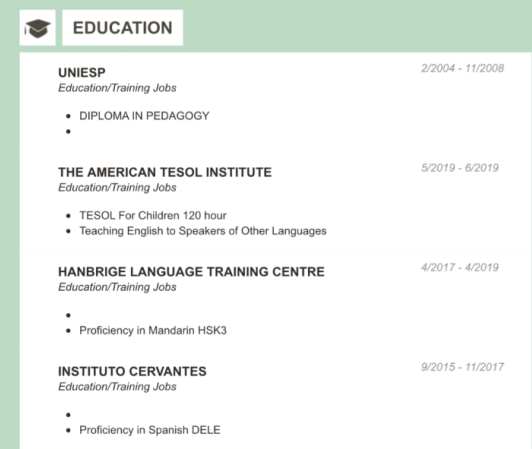Select the 9/2015 - 11/2017 date range
This screenshot has height=449, width=532.
462,367
